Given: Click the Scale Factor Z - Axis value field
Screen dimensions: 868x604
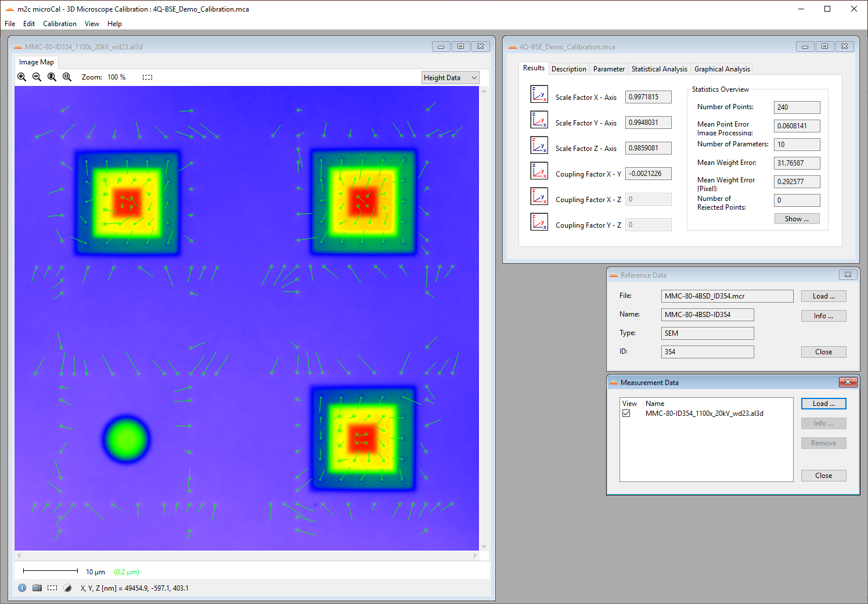Looking at the screenshot, I should pyautogui.click(x=648, y=148).
